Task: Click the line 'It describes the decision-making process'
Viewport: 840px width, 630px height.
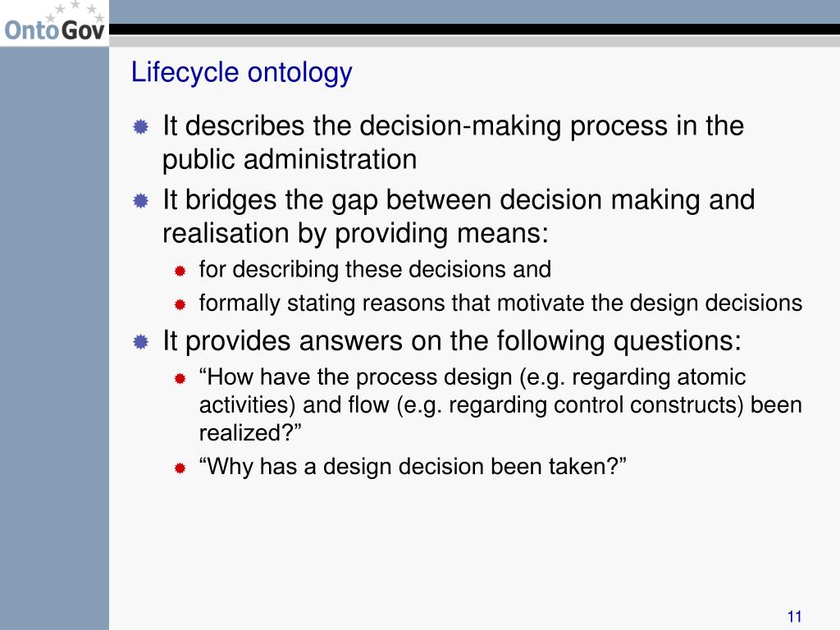Action: click(453, 126)
